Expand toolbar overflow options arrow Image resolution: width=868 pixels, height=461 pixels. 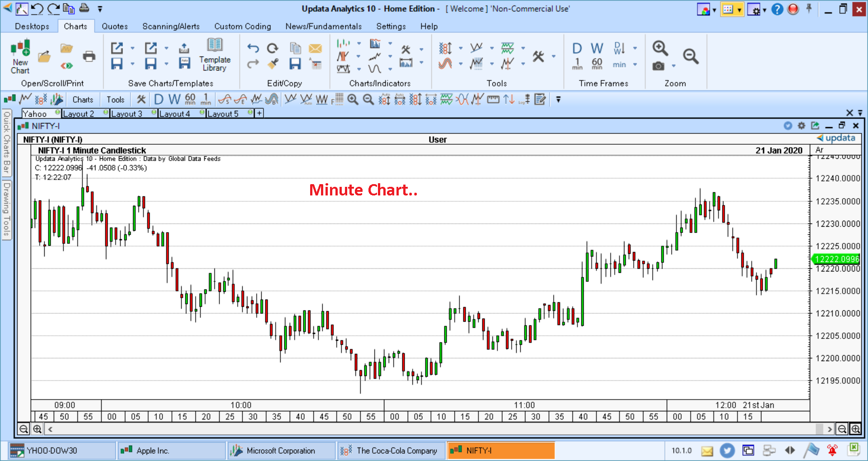click(558, 100)
